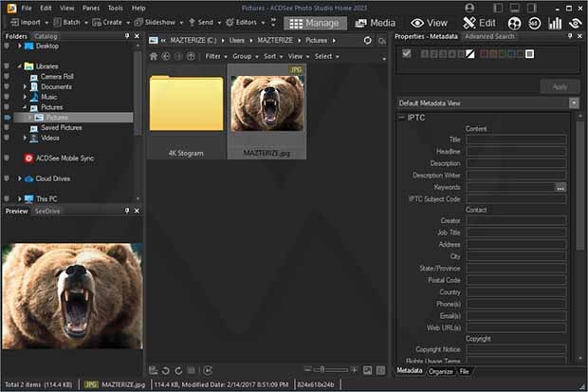588x392 pixels.
Task: Expand the Cloud Drives tree node
Action: click(x=20, y=178)
